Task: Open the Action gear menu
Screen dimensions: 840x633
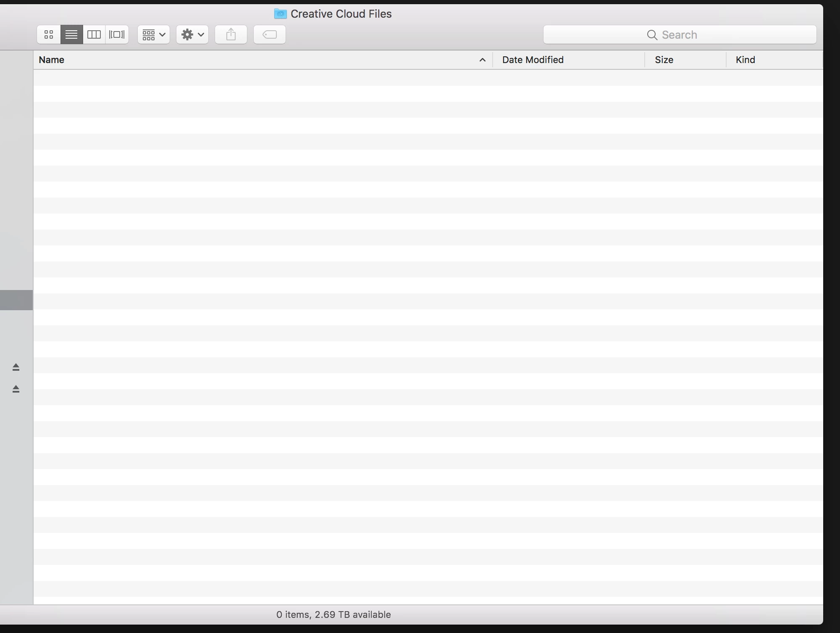Action: pyautogui.click(x=192, y=34)
